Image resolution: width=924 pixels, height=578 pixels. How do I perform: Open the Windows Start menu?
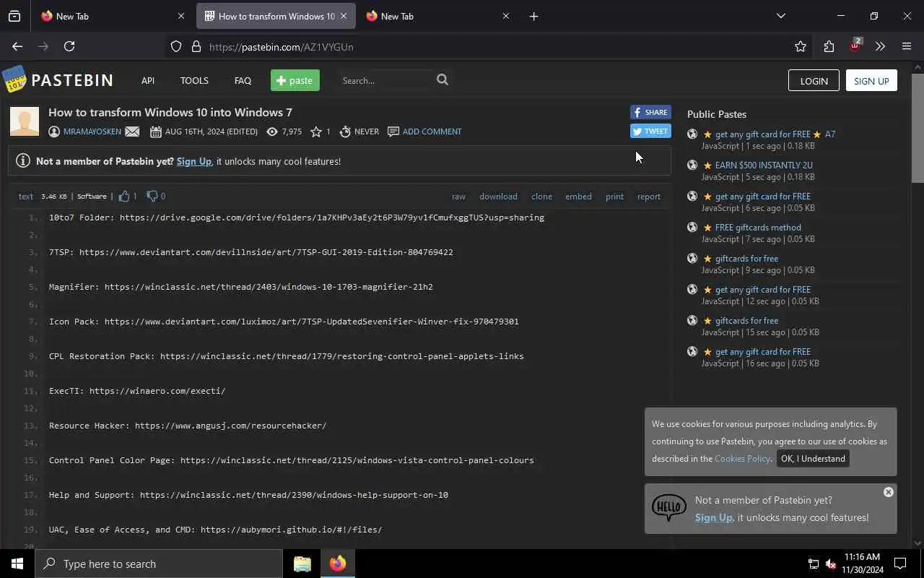17,564
